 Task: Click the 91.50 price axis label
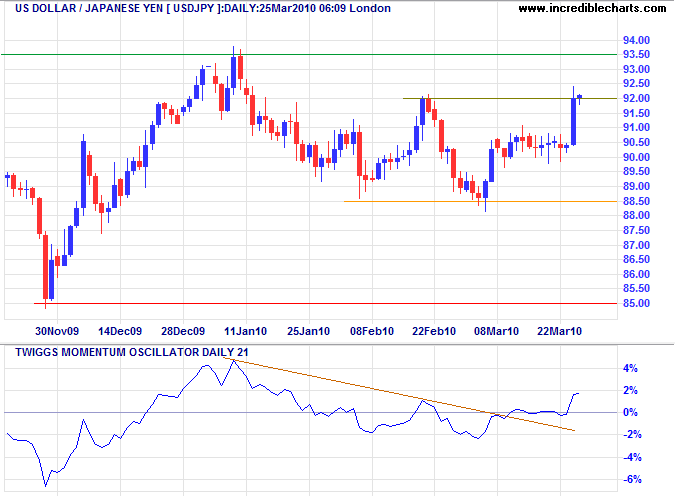coord(636,113)
